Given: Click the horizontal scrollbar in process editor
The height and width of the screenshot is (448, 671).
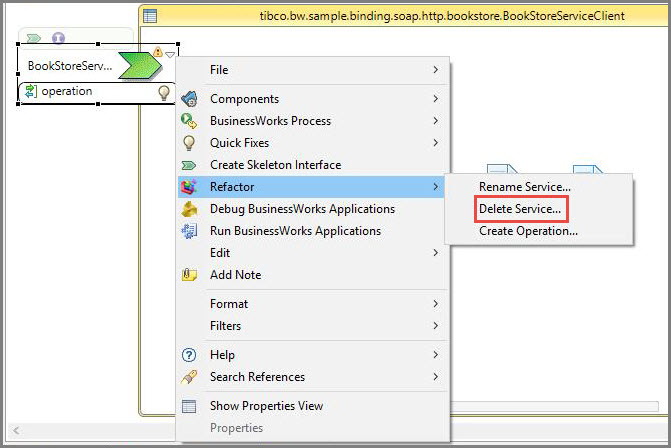Looking at the screenshot, I should (x=554, y=406).
